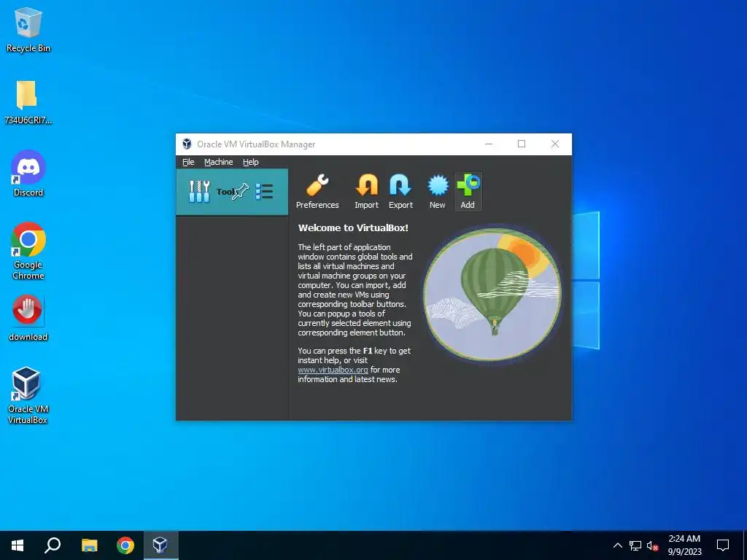
Task: Click the hot air balloon illustration
Action: tap(492, 295)
